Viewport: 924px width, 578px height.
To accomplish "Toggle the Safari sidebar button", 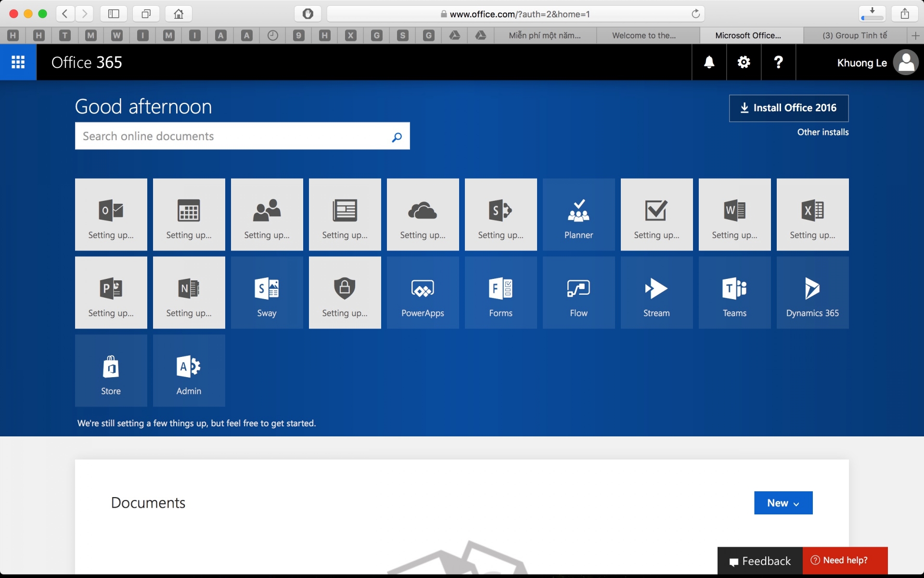I will [114, 14].
